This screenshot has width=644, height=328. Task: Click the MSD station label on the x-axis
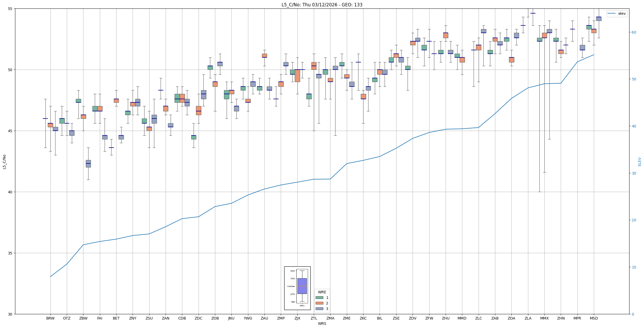click(x=594, y=318)
